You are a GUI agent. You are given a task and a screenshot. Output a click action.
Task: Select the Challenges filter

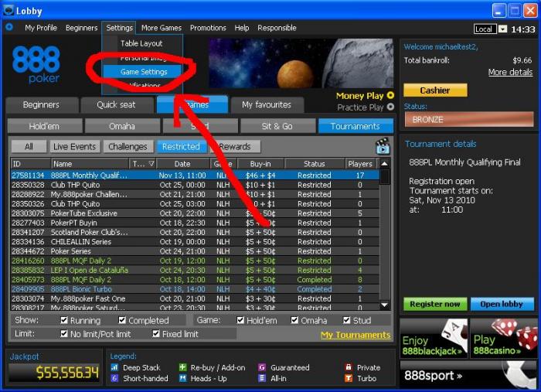[x=128, y=147]
